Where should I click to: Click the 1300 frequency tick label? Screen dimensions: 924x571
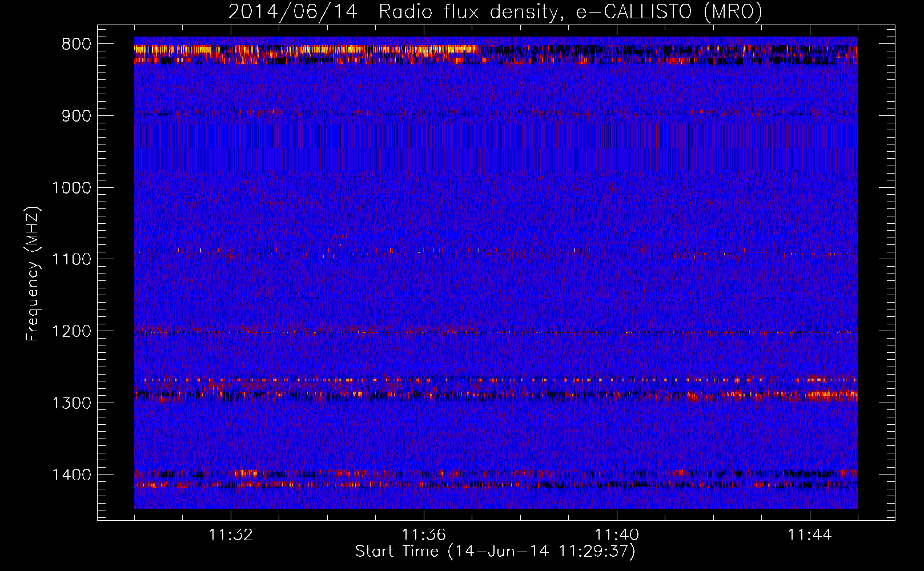tap(71, 403)
